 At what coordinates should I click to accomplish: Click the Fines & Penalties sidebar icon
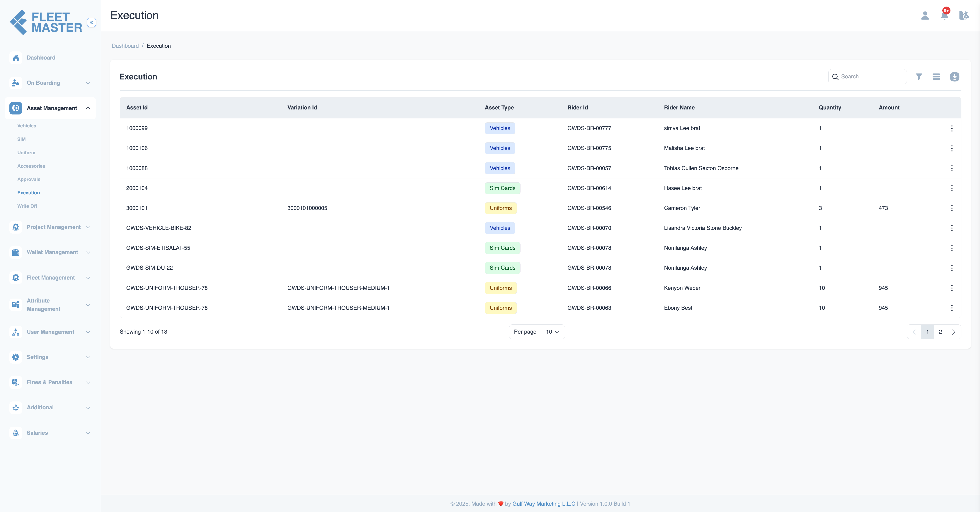(16, 382)
